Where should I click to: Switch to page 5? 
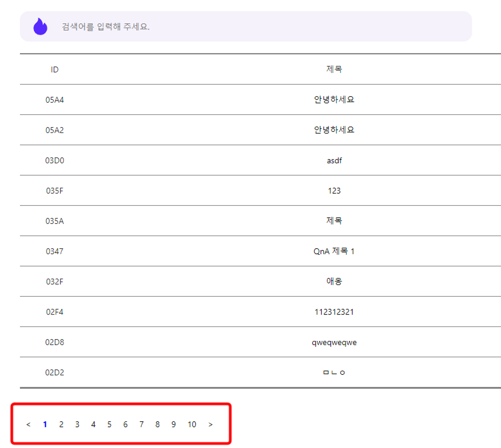click(x=109, y=424)
